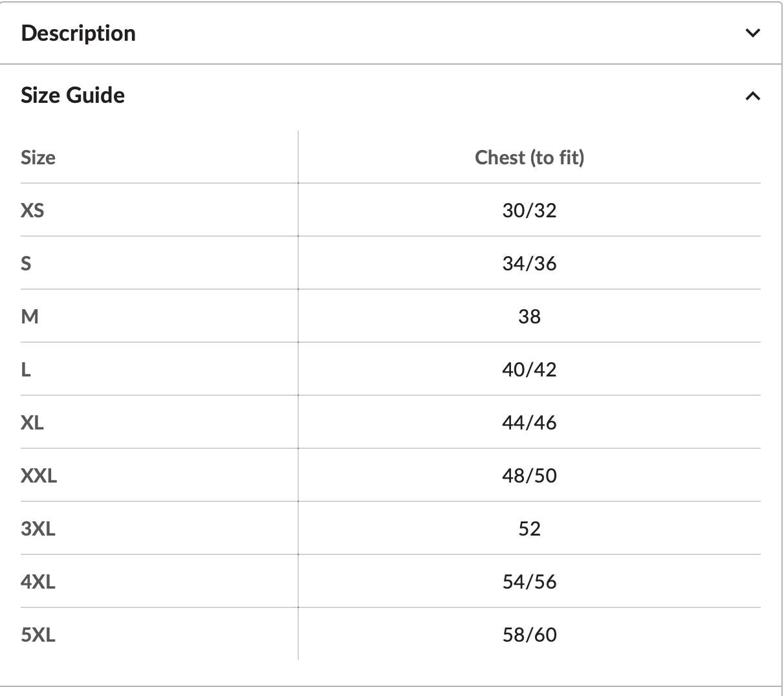
Task: Open the Description accordion heading
Action: click(x=78, y=33)
